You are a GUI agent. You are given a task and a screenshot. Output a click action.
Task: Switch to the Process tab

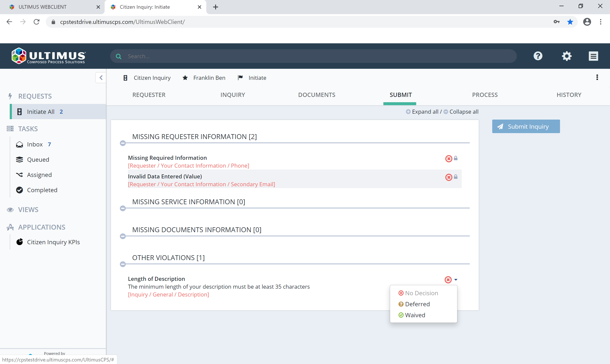click(x=485, y=95)
